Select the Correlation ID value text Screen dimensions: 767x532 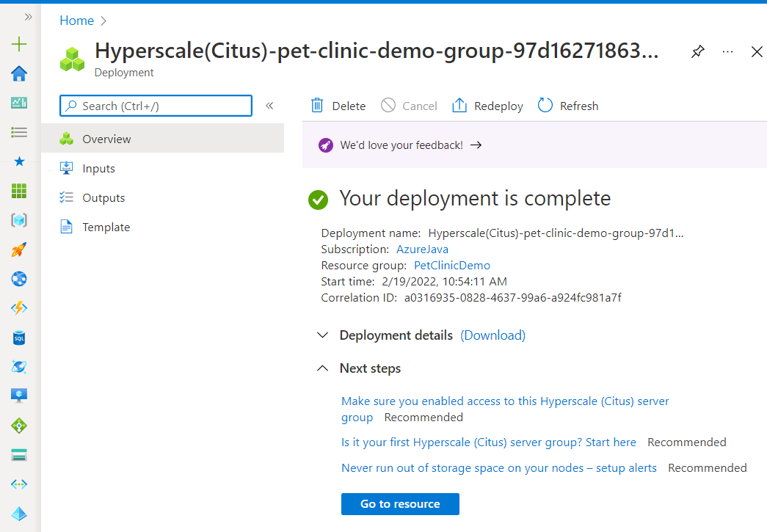click(x=512, y=298)
